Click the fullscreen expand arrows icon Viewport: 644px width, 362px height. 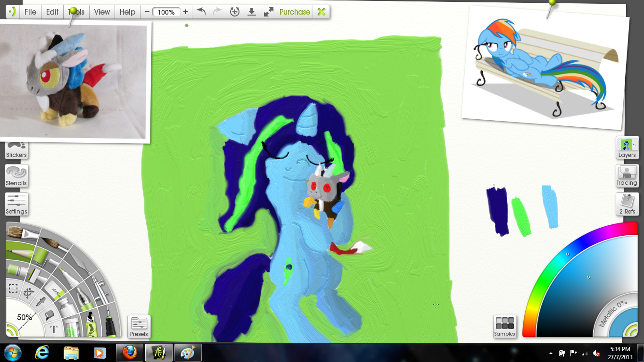coord(269,12)
